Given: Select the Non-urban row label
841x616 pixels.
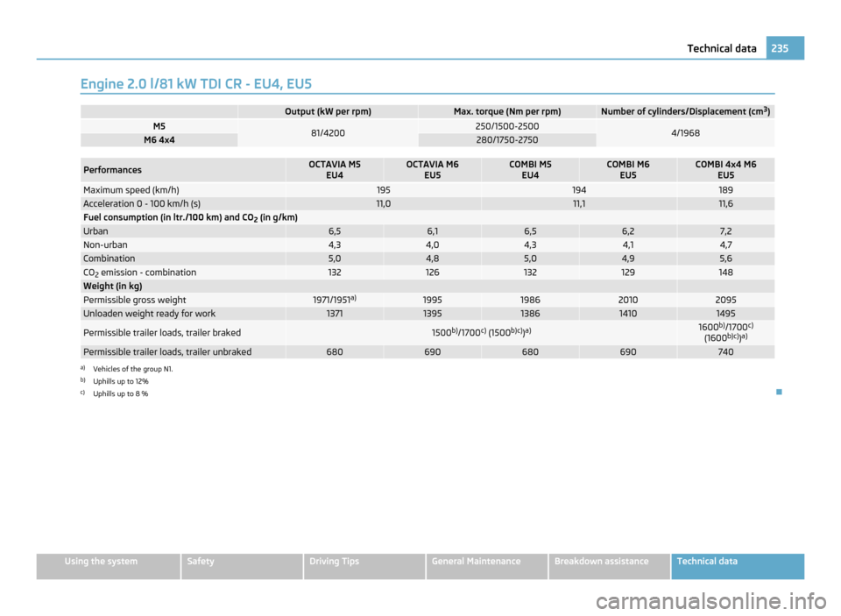Looking at the screenshot, I should pos(105,244).
